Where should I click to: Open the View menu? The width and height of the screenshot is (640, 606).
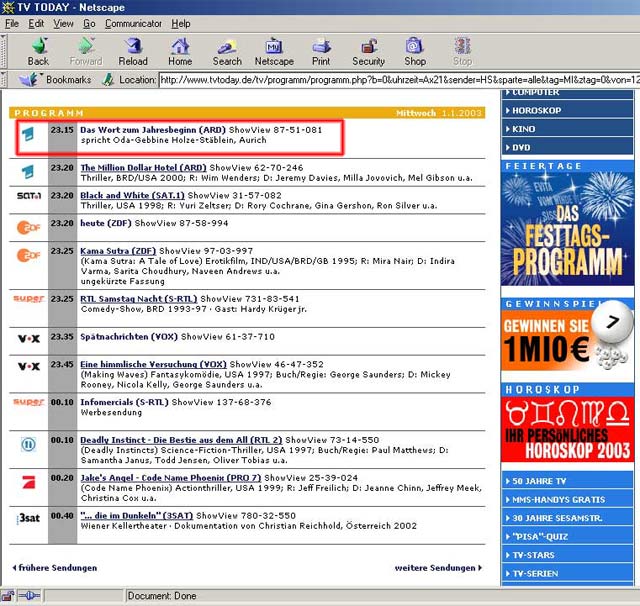[63, 23]
